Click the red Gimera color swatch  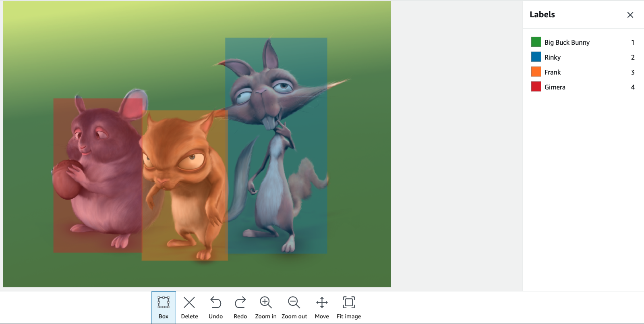click(536, 87)
